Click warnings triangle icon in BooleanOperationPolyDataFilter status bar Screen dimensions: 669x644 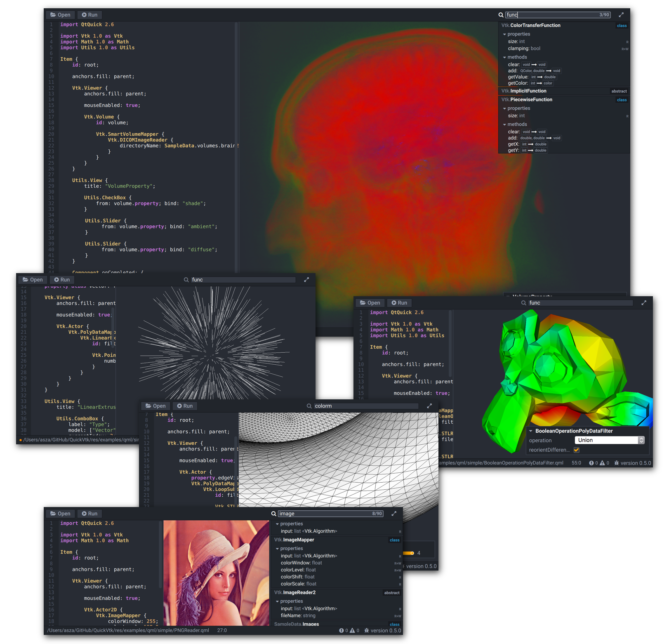[602, 463]
